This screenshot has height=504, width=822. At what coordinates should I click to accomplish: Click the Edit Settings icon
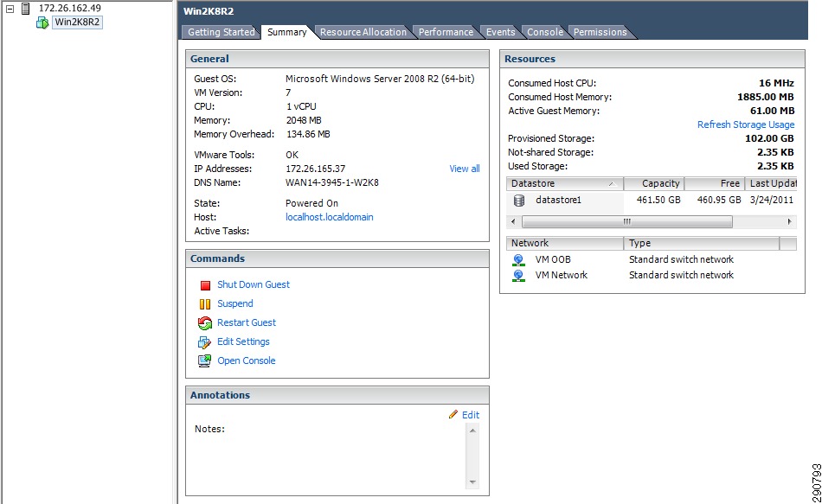[204, 342]
